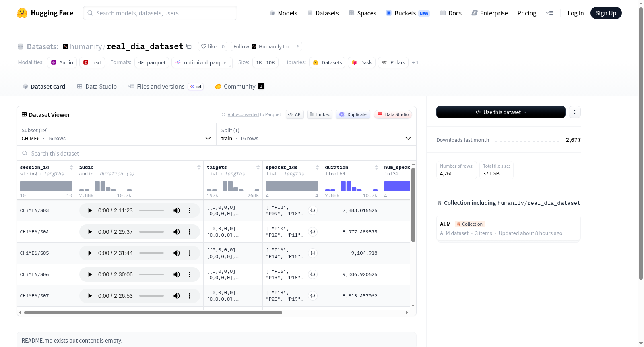Open the ALM collection card
The width and height of the screenshot is (644, 347).
tap(508, 228)
